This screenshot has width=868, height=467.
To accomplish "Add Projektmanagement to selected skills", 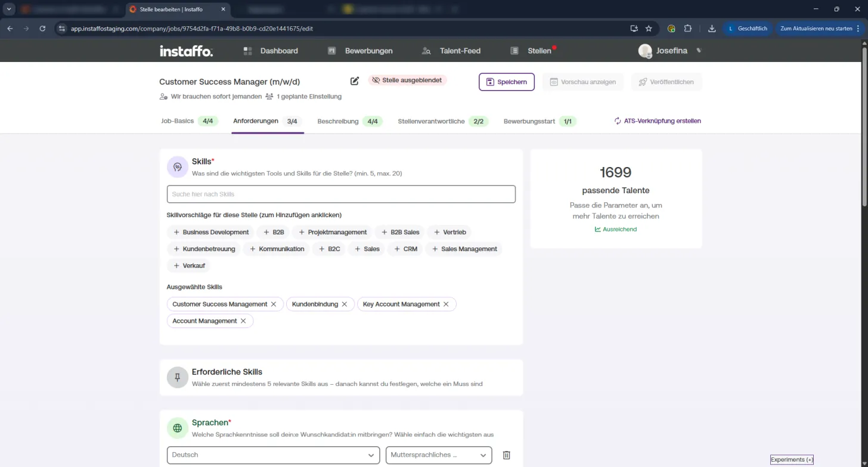I will click(333, 232).
